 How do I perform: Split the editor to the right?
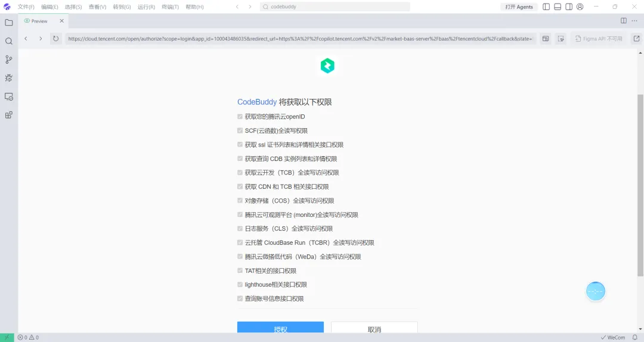pyautogui.click(x=624, y=20)
